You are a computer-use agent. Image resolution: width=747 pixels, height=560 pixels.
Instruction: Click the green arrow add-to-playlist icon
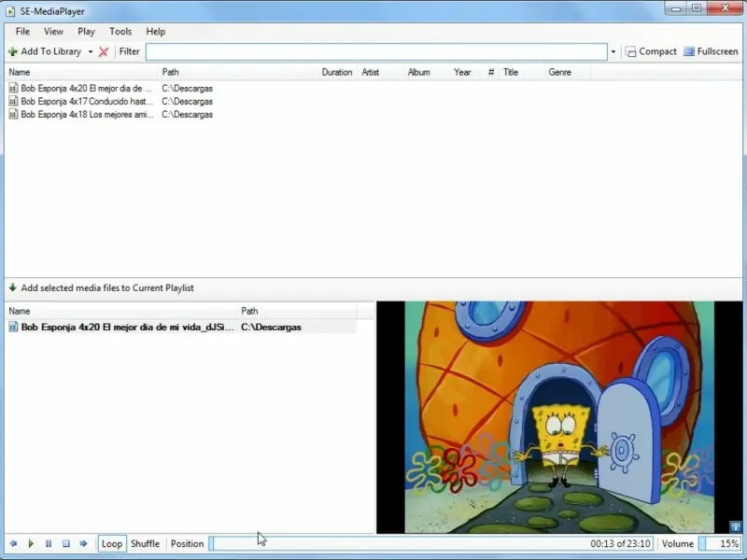click(13, 287)
